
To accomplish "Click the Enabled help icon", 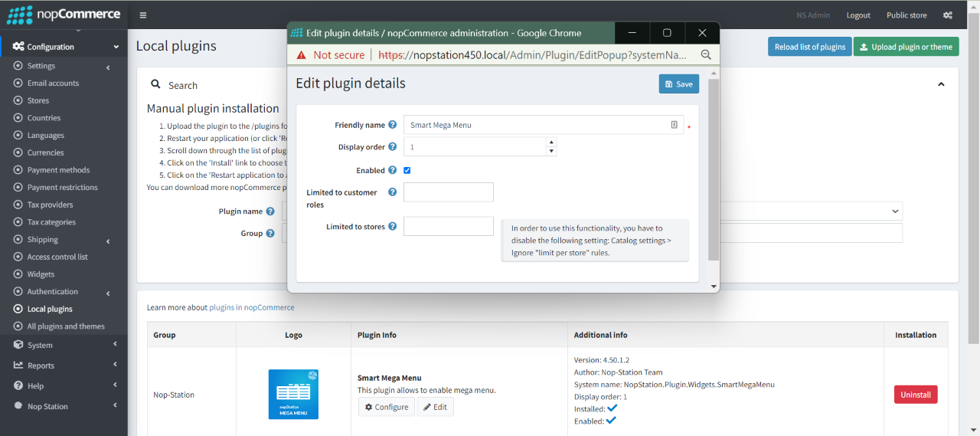I will tap(392, 170).
